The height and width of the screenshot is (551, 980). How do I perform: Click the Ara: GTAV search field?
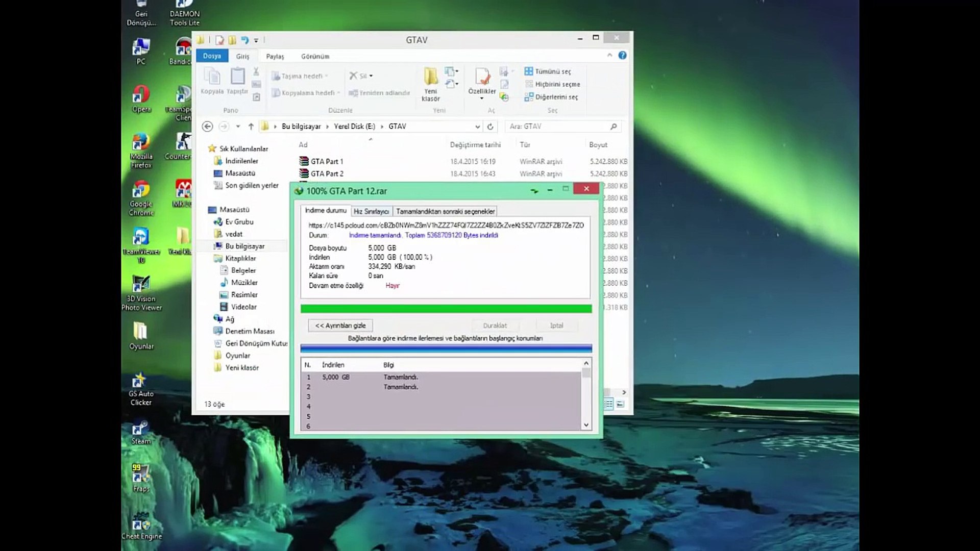pos(556,127)
